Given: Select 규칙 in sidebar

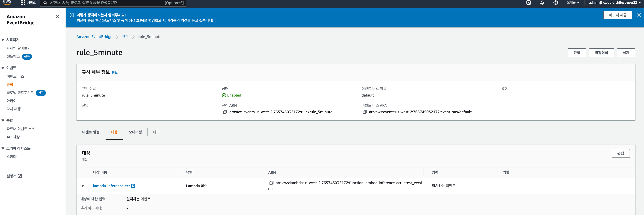Looking at the screenshot, I should [10, 85].
